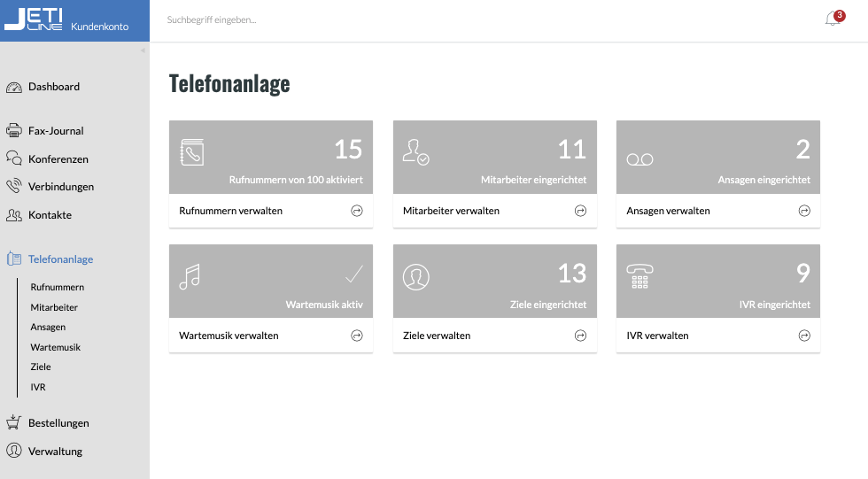The width and height of the screenshot is (868, 479).
Task: Click the 13 Ziele eingerichtet tile
Action: pyautogui.click(x=495, y=281)
